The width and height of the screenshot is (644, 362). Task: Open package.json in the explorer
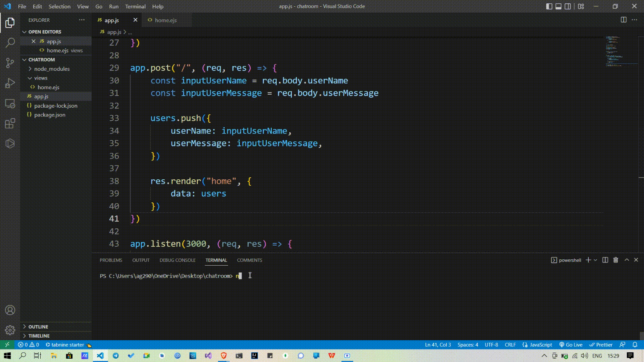[49, 115]
